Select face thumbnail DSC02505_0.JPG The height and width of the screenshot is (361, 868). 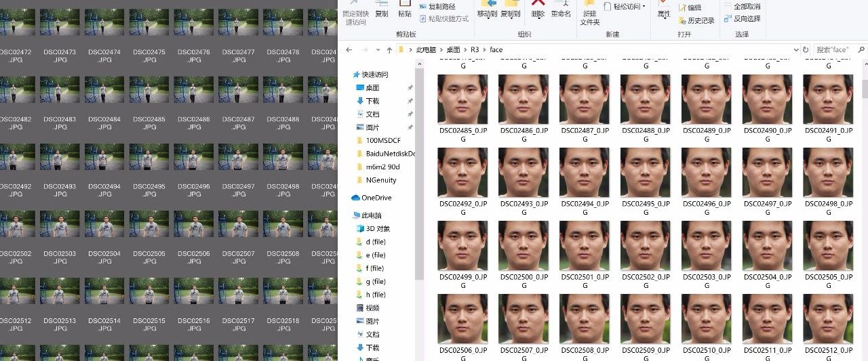(828, 246)
